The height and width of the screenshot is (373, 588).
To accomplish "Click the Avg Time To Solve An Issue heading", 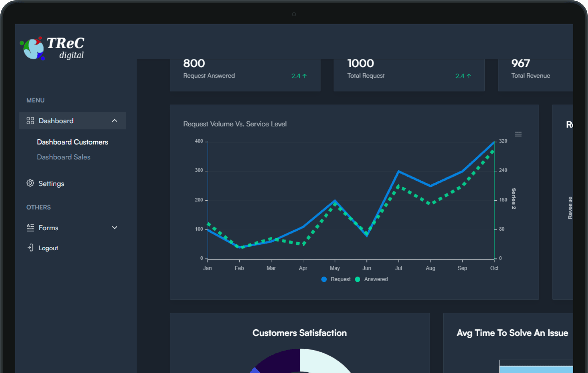I will pos(513,333).
